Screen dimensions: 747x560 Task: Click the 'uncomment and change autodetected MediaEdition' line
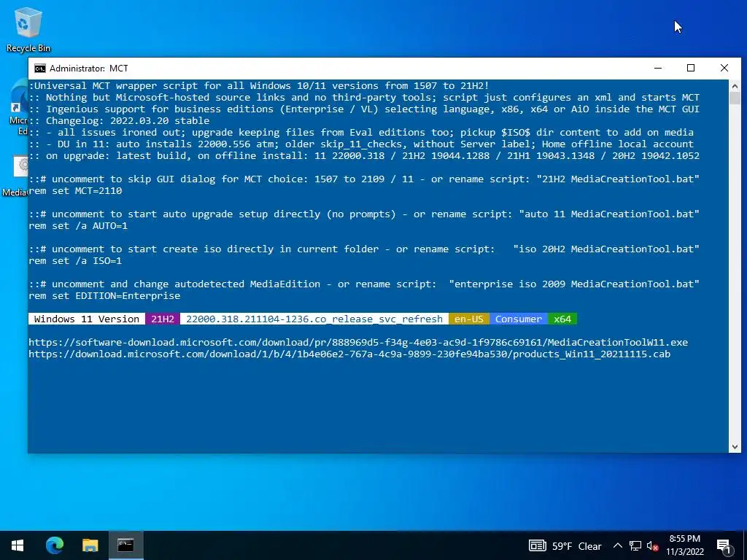tap(364, 284)
